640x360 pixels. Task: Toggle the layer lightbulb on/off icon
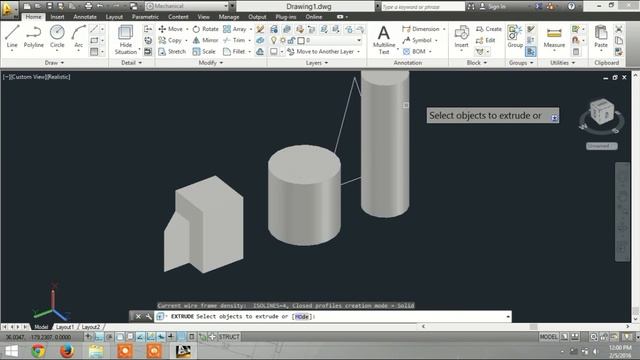click(274, 40)
